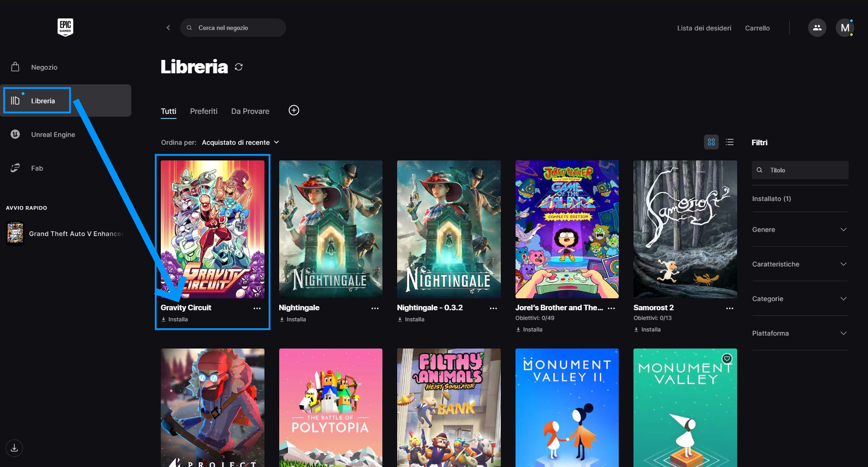Click the Epic Games logo
This screenshot has width=868, height=467.
pos(65,27)
